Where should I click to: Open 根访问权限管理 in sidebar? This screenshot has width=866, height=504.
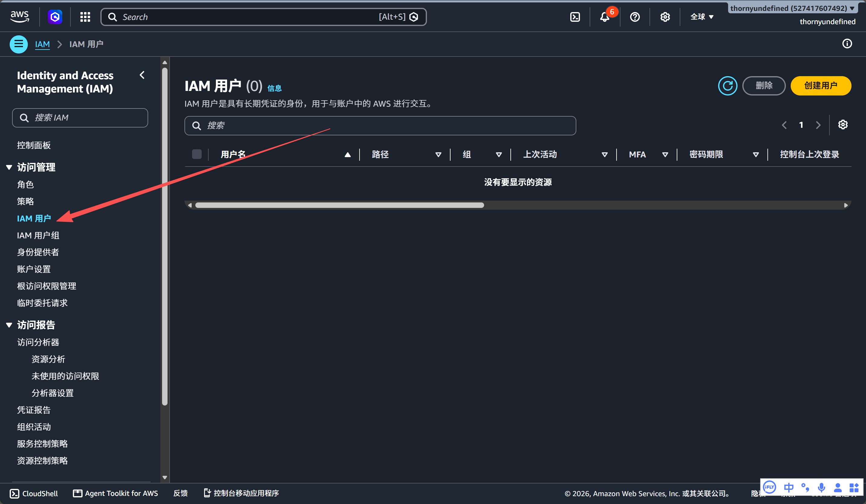click(x=47, y=286)
